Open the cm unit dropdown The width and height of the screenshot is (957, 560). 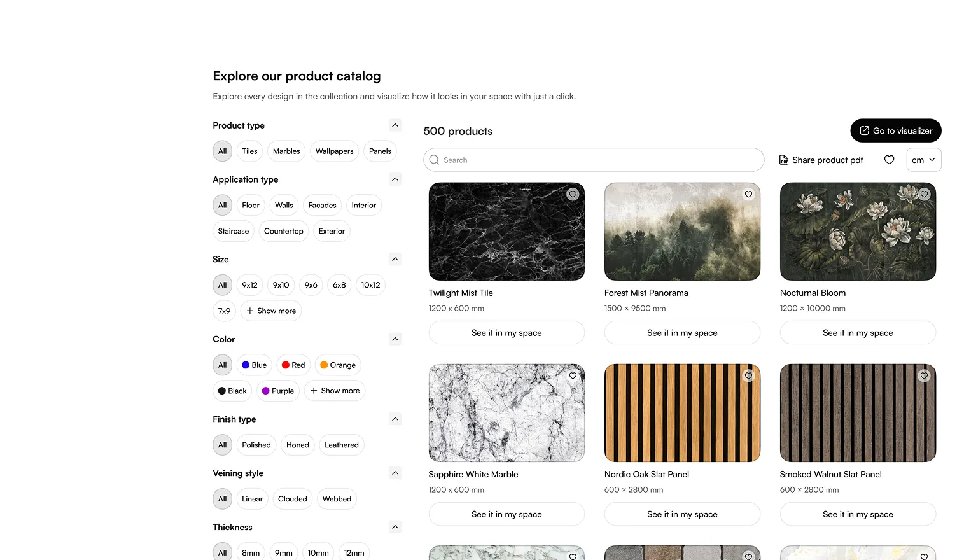click(x=923, y=160)
